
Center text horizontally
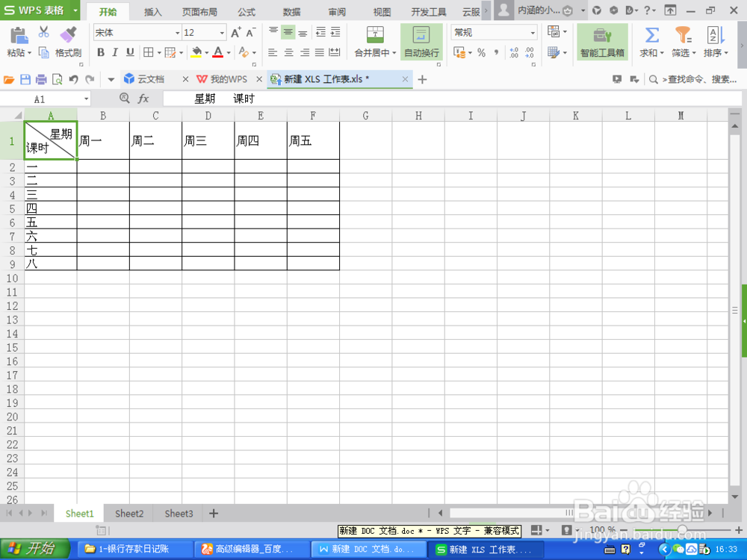pyautogui.click(x=288, y=52)
